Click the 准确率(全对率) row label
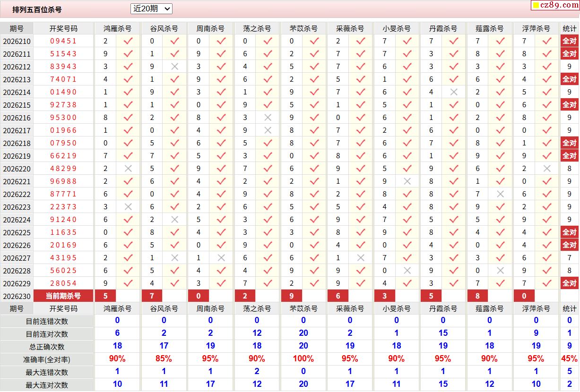The width and height of the screenshot is (580, 392). [x=47, y=359]
